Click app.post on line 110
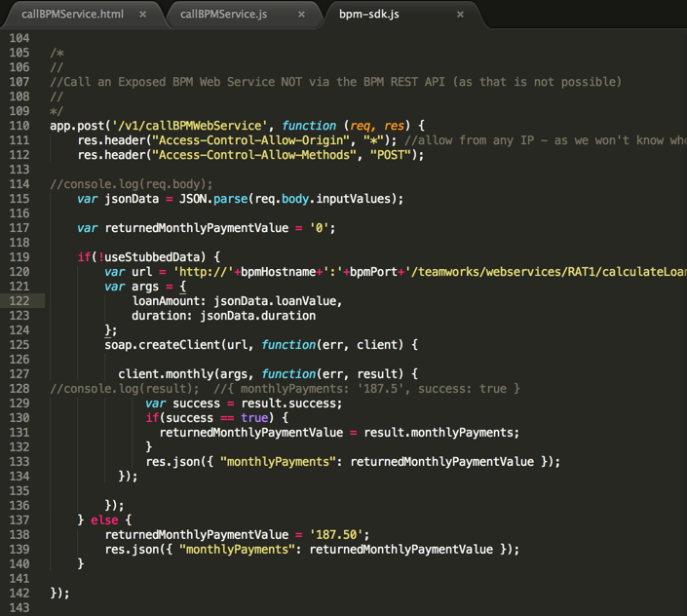Viewport: 687px width, 616px height. pyautogui.click(x=77, y=126)
